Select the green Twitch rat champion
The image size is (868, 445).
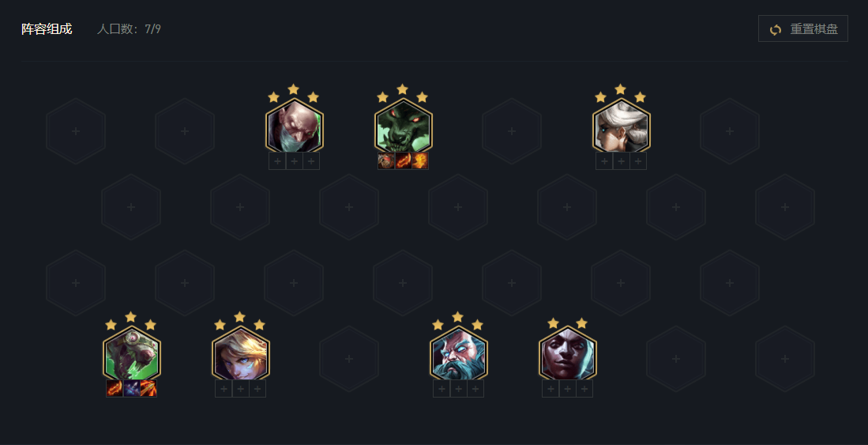click(x=131, y=355)
